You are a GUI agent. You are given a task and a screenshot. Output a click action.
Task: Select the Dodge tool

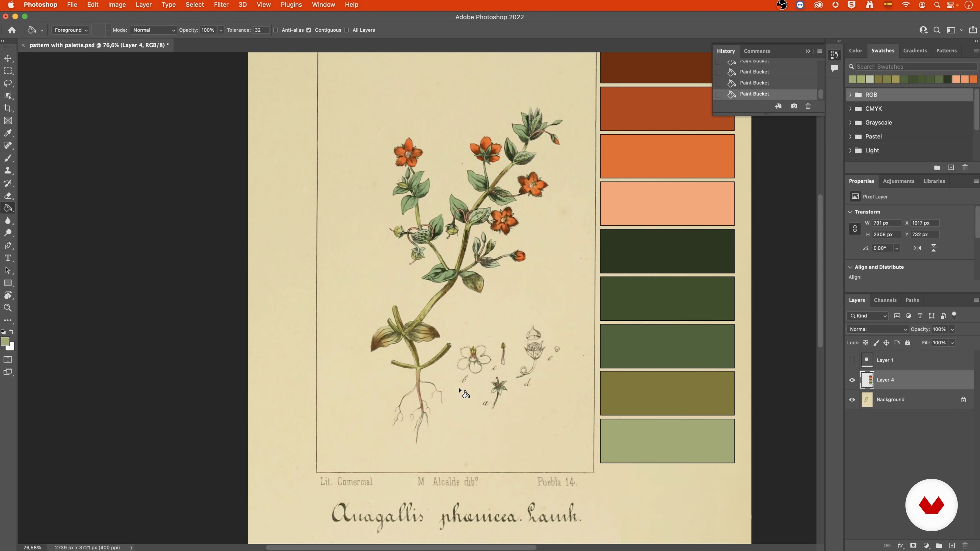pyautogui.click(x=8, y=233)
